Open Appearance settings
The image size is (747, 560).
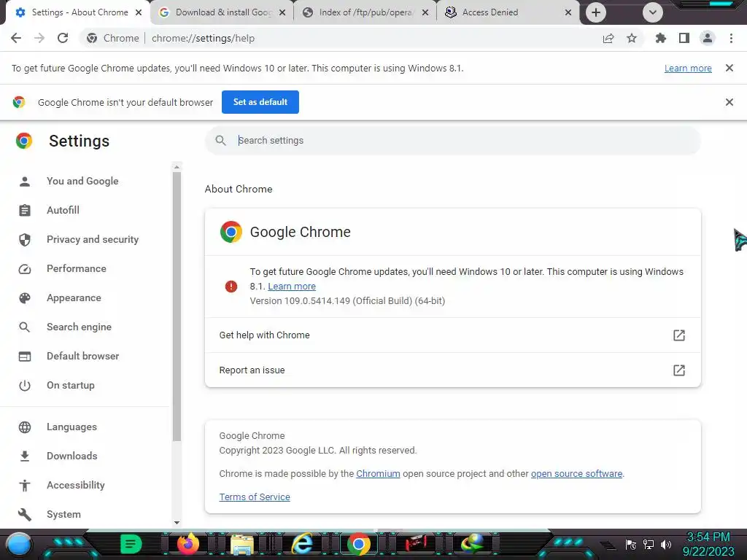click(74, 297)
